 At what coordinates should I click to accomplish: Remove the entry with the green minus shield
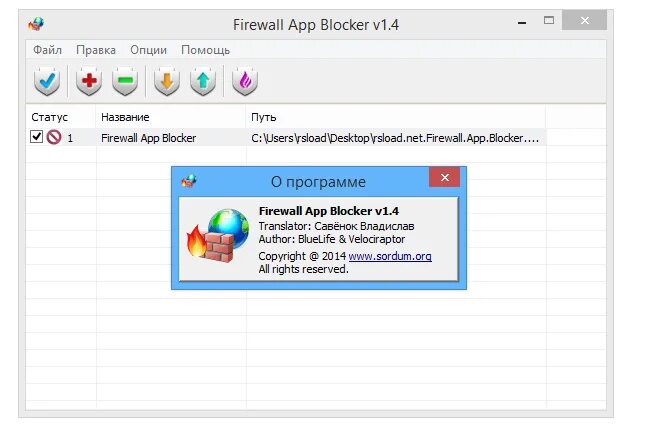click(125, 80)
